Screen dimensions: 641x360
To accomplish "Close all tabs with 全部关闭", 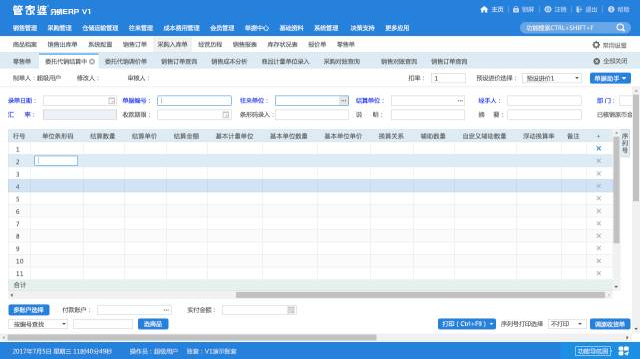I will [611, 61].
